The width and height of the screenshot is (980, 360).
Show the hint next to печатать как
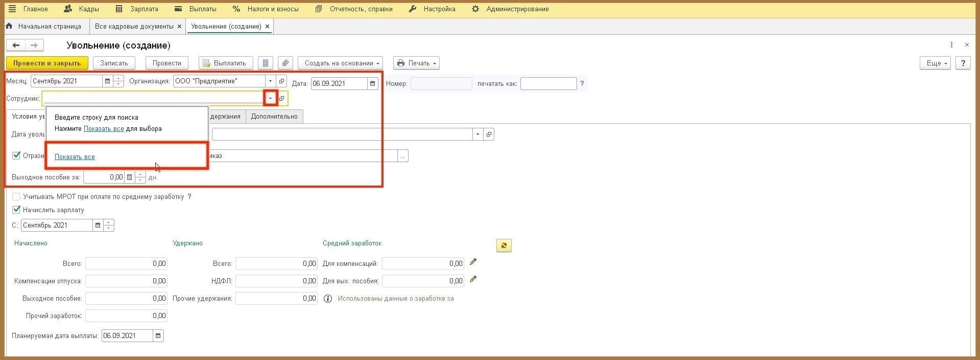point(582,83)
